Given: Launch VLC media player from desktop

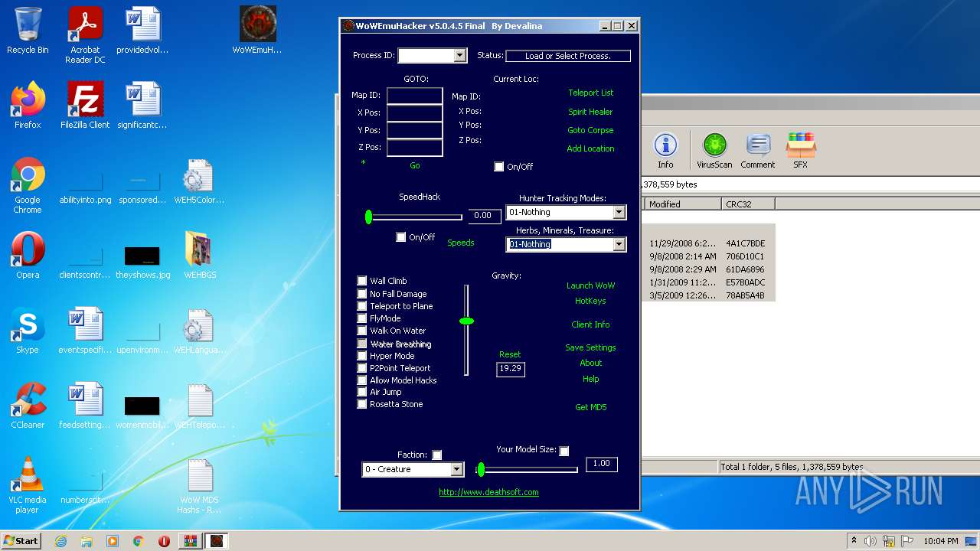Looking at the screenshot, I should pos(28,485).
